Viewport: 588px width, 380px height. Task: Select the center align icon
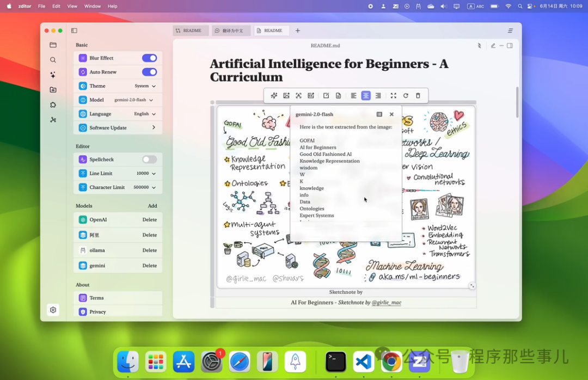click(366, 96)
